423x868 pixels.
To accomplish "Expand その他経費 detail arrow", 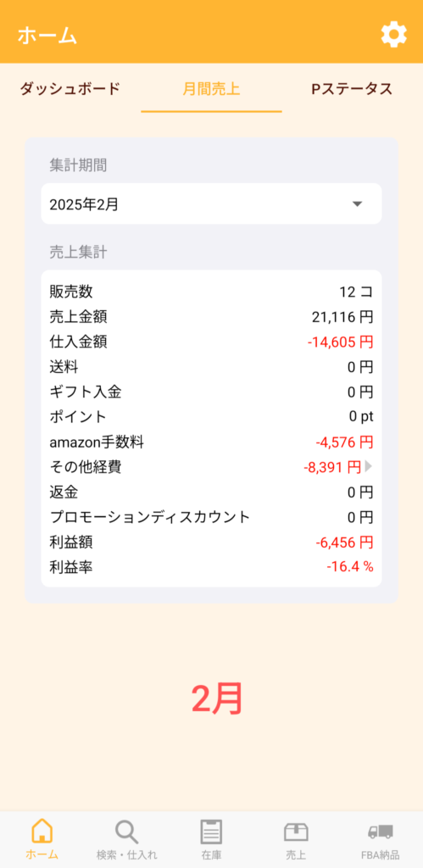I will [369, 467].
